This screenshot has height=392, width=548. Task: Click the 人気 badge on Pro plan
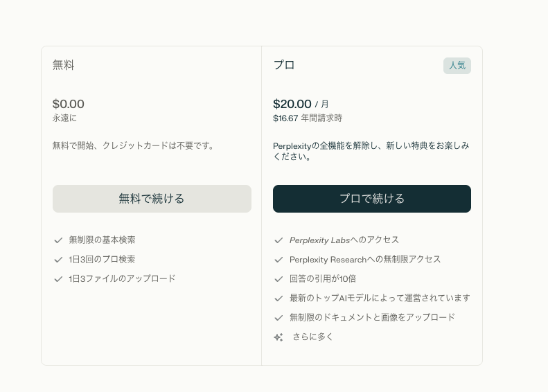coord(457,66)
